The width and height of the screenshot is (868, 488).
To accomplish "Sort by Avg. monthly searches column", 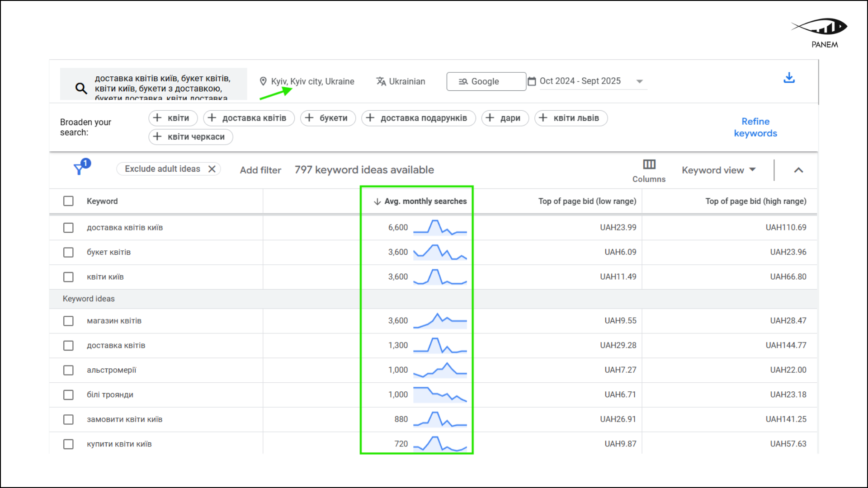I will (425, 201).
